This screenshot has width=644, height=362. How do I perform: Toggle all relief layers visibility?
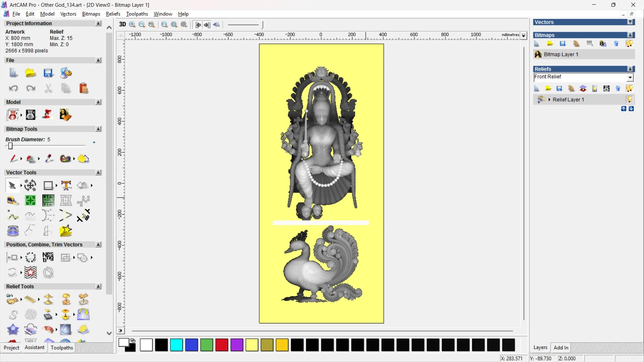pyautogui.click(x=630, y=88)
